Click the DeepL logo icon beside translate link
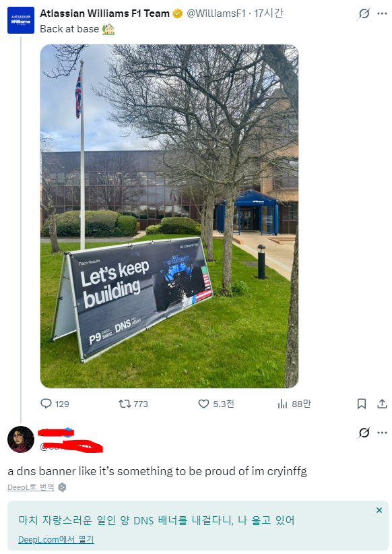 click(62, 487)
